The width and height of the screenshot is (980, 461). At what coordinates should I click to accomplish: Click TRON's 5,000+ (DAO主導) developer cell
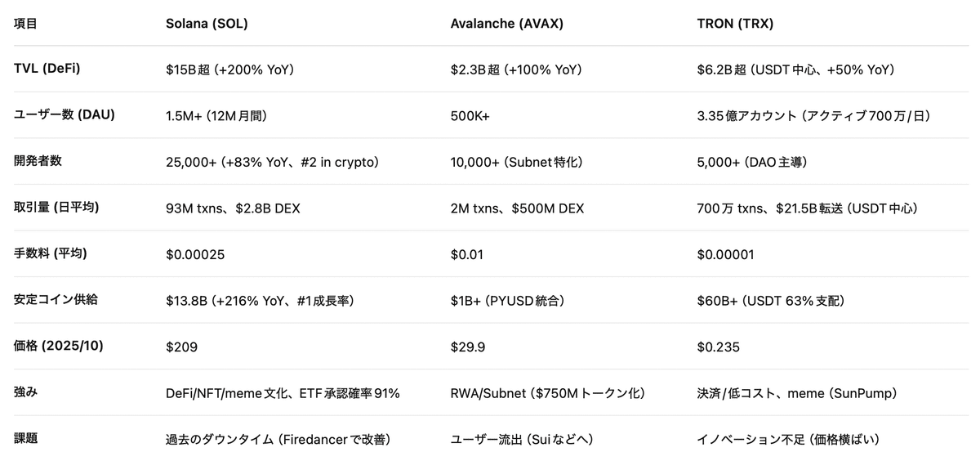(752, 163)
